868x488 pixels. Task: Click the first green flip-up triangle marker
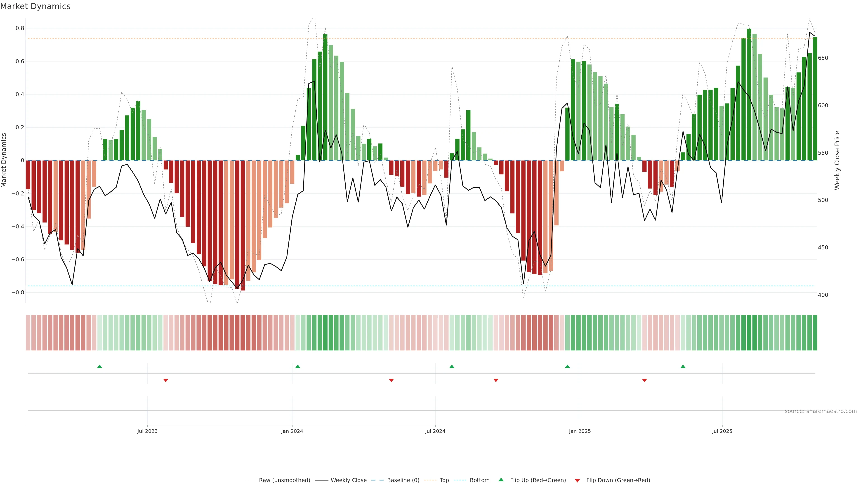point(99,366)
